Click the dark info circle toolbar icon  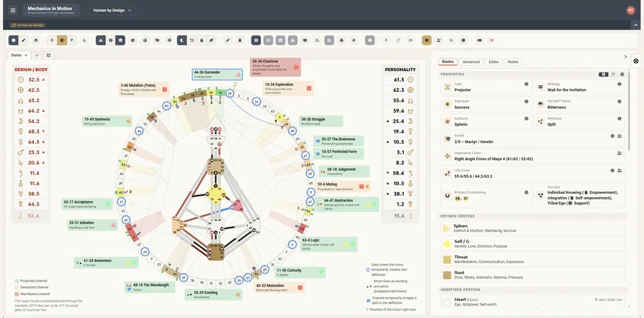point(464,40)
